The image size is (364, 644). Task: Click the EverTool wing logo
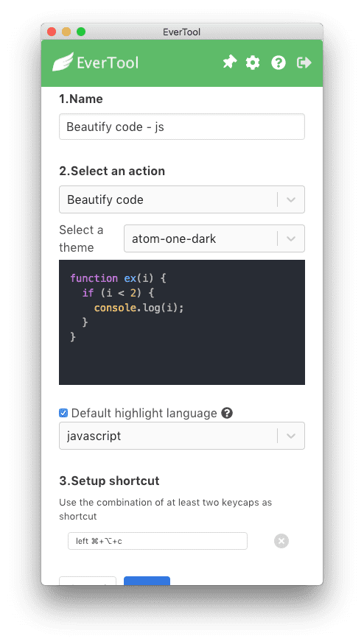click(63, 62)
